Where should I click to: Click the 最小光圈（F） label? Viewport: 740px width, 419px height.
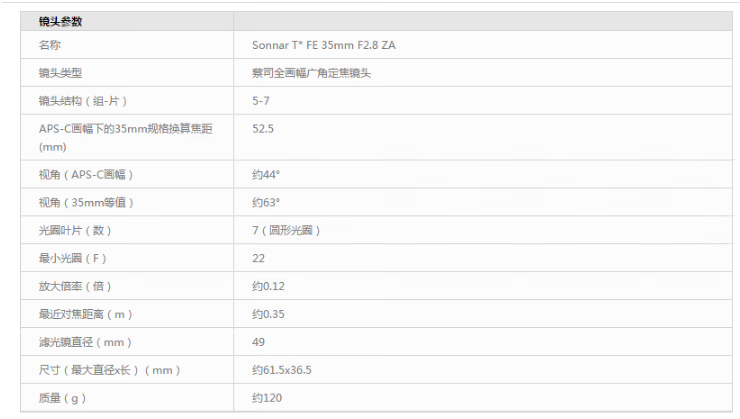72,258
